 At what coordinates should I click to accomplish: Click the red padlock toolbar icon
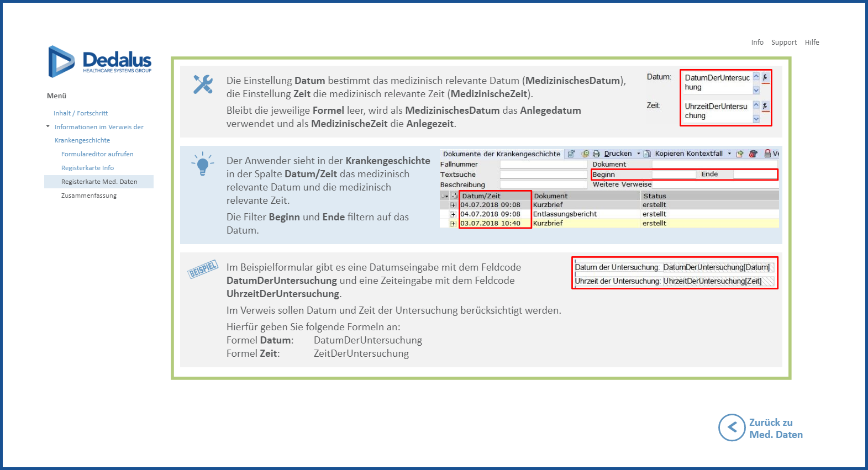[767, 154]
